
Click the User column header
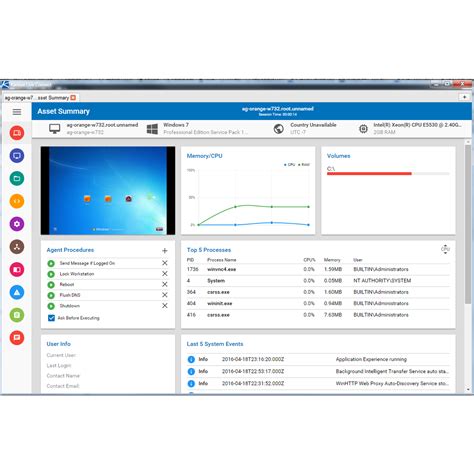click(x=358, y=260)
